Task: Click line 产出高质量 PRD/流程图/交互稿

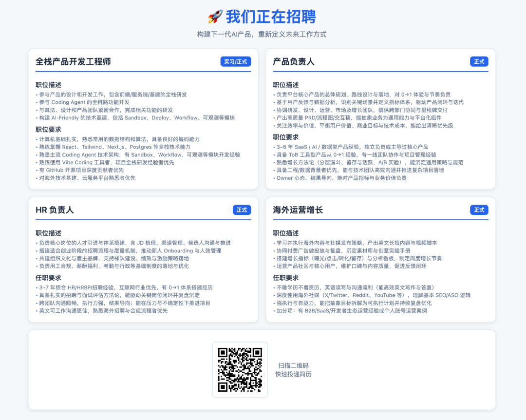Action: click(x=359, y=118)
